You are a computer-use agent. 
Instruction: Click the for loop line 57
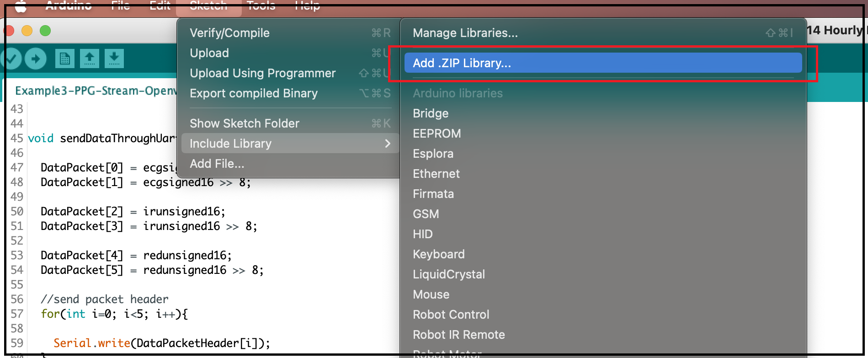[x=114, y=314]
